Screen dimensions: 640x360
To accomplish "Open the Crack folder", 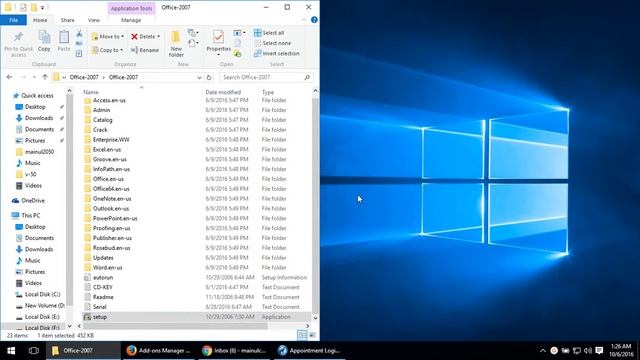I will tap(100, 130).
